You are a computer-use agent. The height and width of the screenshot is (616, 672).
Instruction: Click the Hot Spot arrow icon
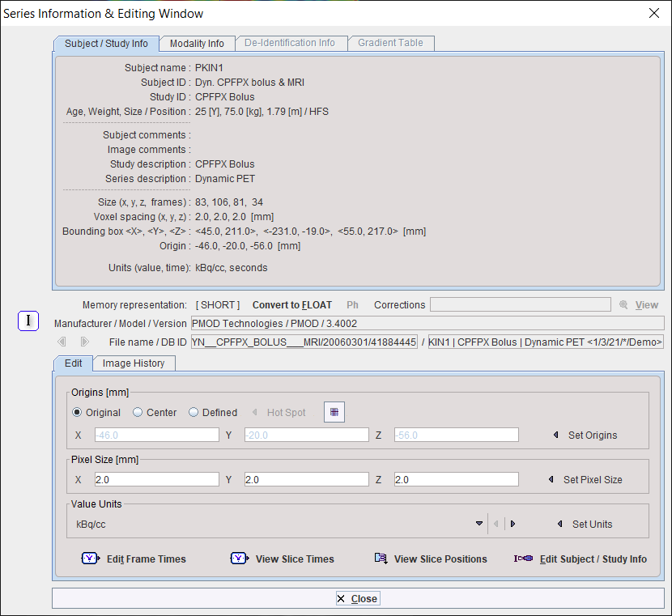click(254, 413)
